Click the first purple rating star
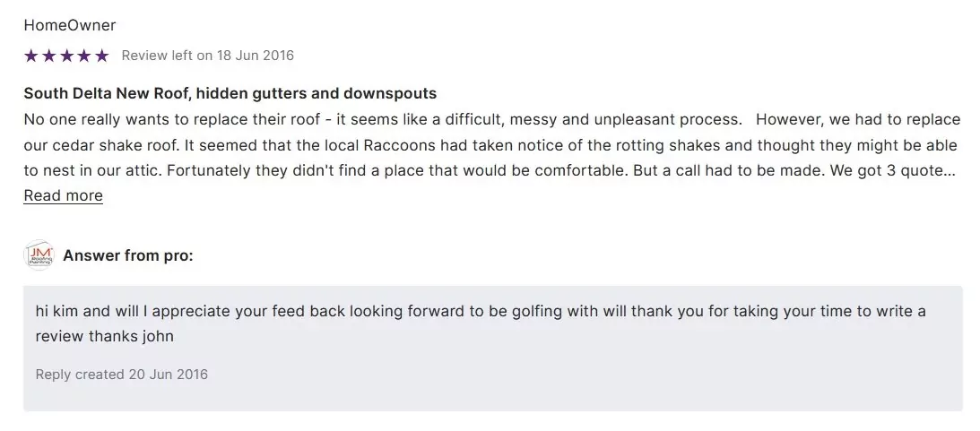 31,56
